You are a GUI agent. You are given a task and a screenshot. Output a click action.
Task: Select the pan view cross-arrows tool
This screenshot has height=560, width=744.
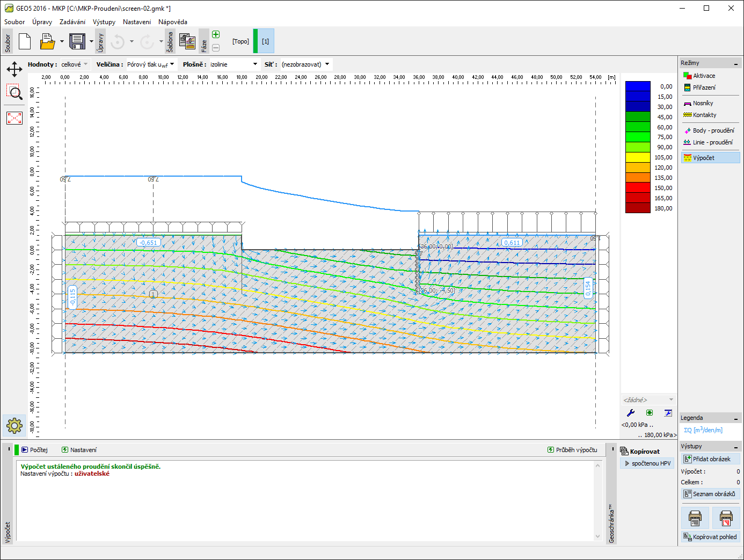[x=14, y=69]
